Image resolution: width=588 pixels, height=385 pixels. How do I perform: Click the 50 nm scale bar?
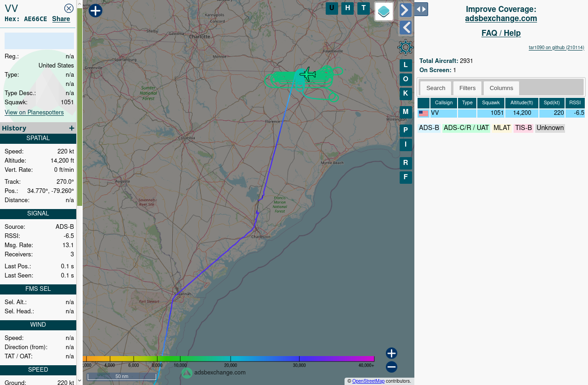coord(122,376)
